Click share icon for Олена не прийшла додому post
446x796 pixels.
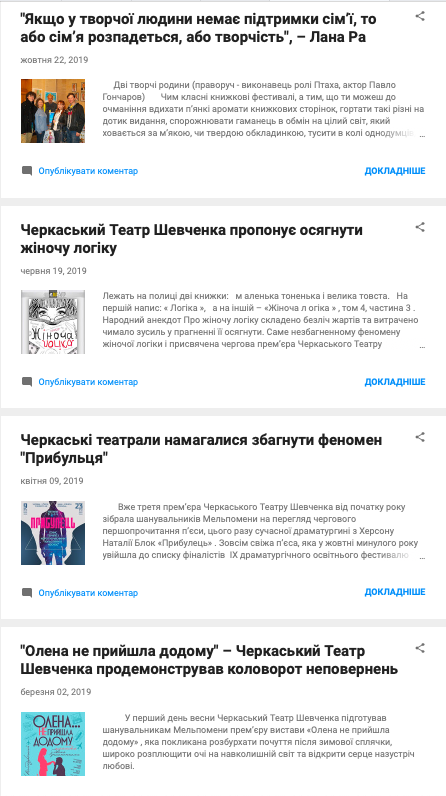coord(420,648)
